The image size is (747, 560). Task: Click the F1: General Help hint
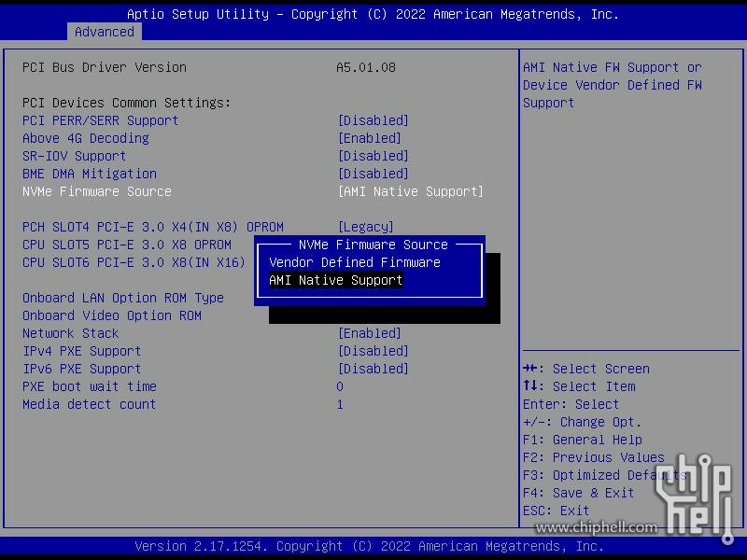(x=583, y=440)
